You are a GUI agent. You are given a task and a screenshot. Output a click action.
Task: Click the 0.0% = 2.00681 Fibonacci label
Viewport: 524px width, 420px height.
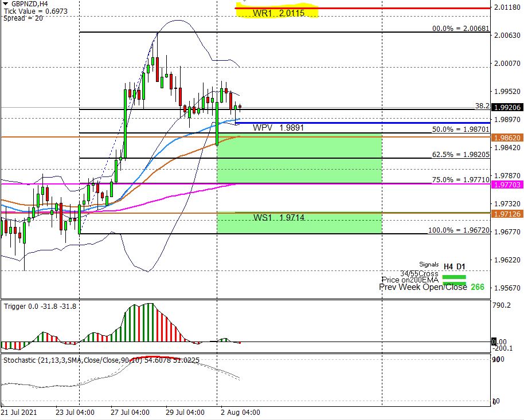460,28
